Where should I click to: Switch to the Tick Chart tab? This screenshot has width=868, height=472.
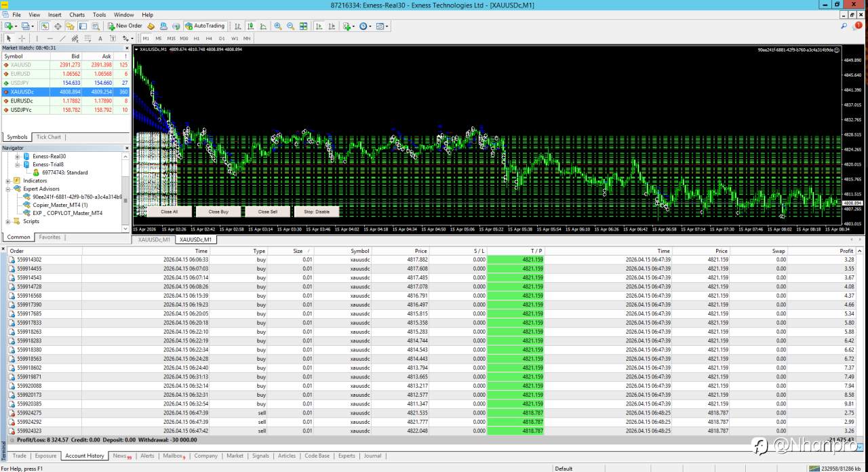coord(49,137)
